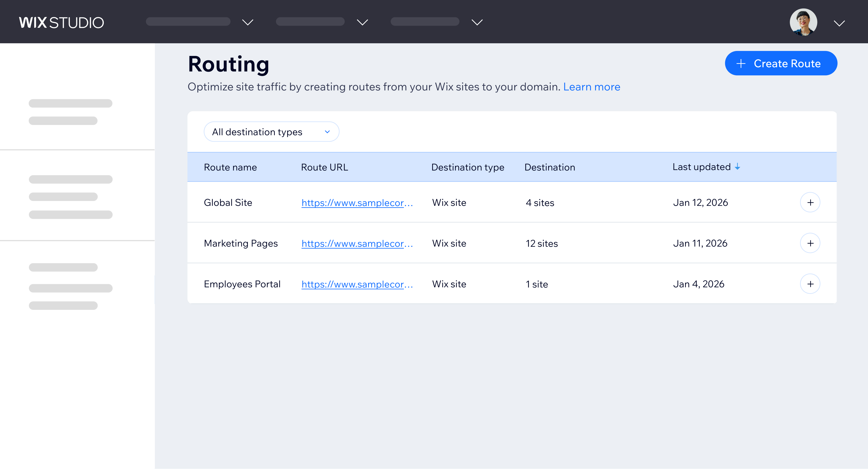Open the All destination types filter
This screenshot has height=470, width=868.
pos(271,132)
